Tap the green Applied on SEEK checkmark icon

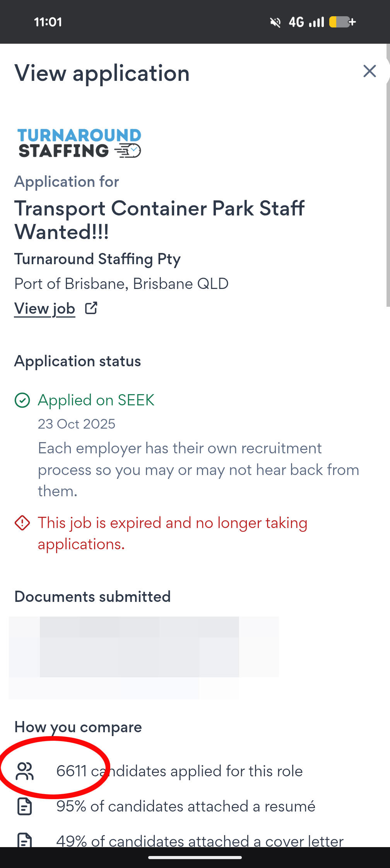click(x=22, y=400)
